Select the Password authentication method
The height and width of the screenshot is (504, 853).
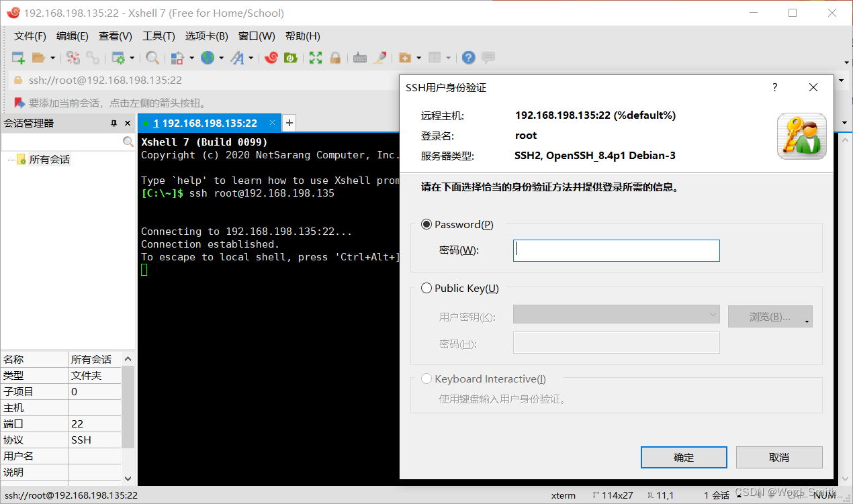[427, 224]
